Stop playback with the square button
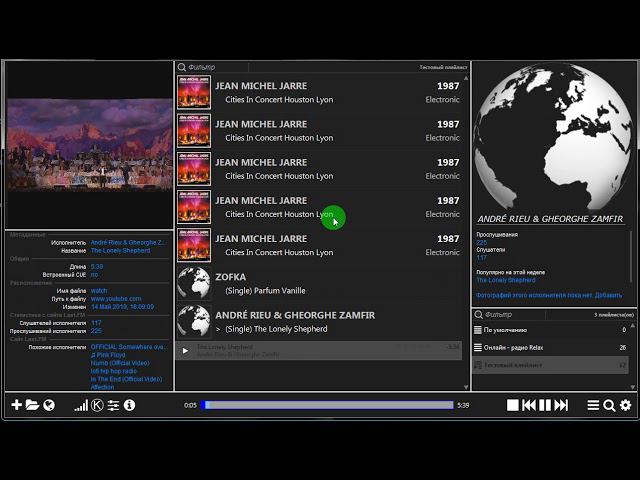Screen dimensions: 640x480 click(x=513, y=405)
